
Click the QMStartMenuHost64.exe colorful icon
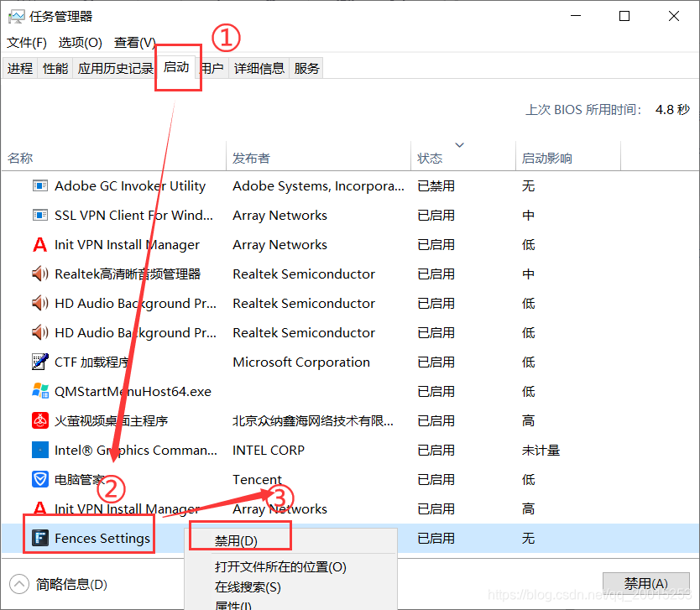coord(40,391)
